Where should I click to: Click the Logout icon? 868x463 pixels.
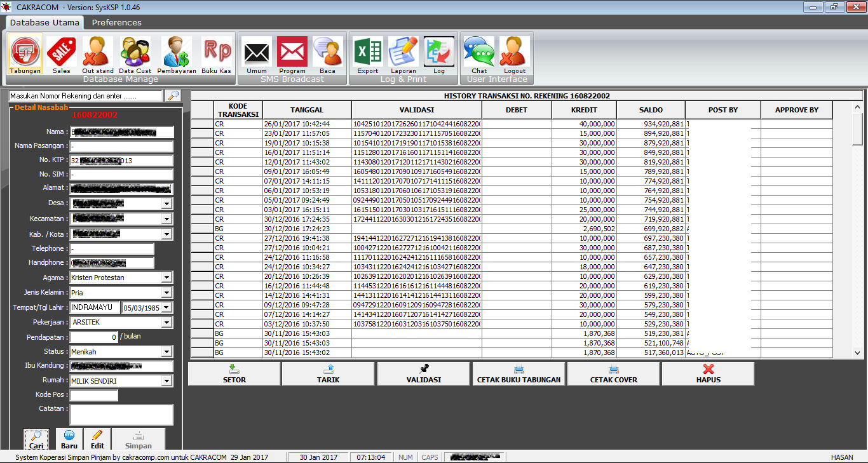tap(515, 53)
